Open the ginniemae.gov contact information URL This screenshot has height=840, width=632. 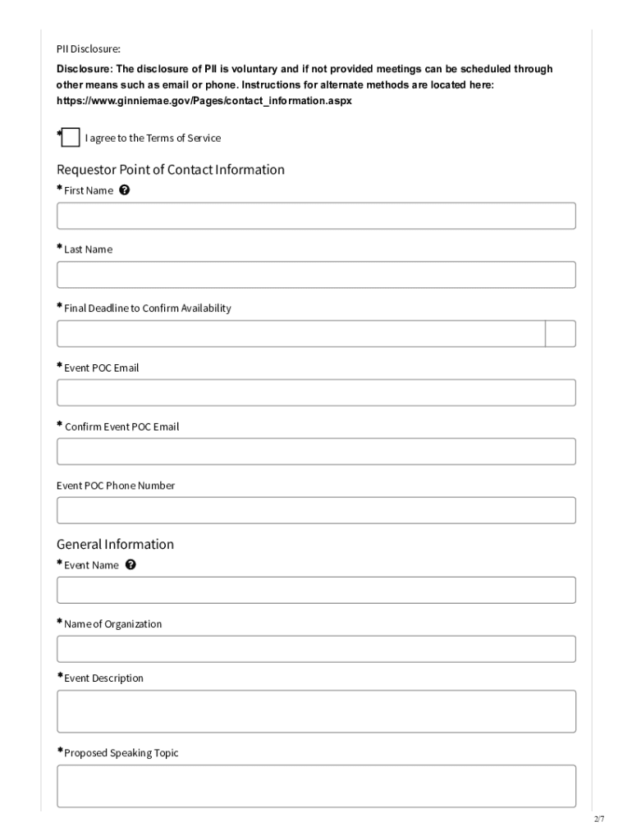[x=204, y=100]
